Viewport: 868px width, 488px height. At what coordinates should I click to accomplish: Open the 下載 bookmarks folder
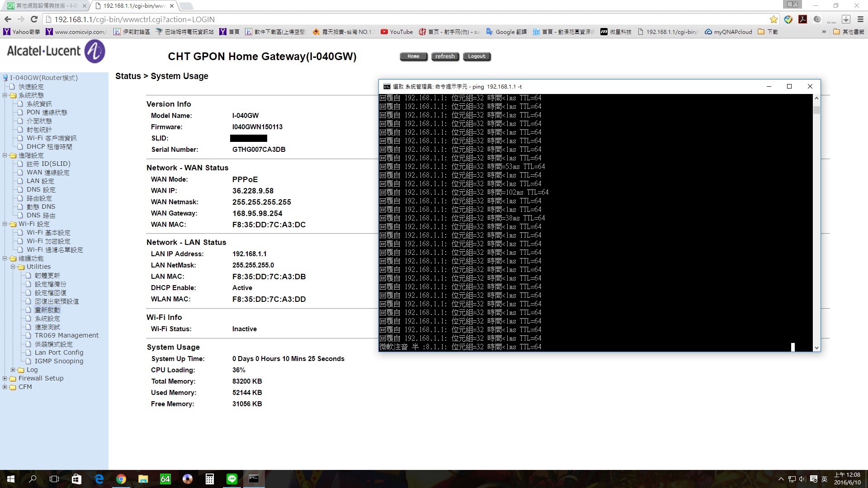click(x=768, y=32)
